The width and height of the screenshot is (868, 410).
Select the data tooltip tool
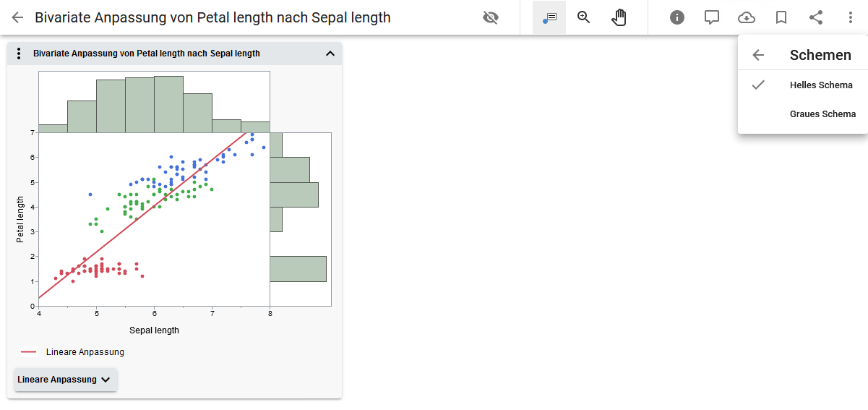(x=549, y=17)
